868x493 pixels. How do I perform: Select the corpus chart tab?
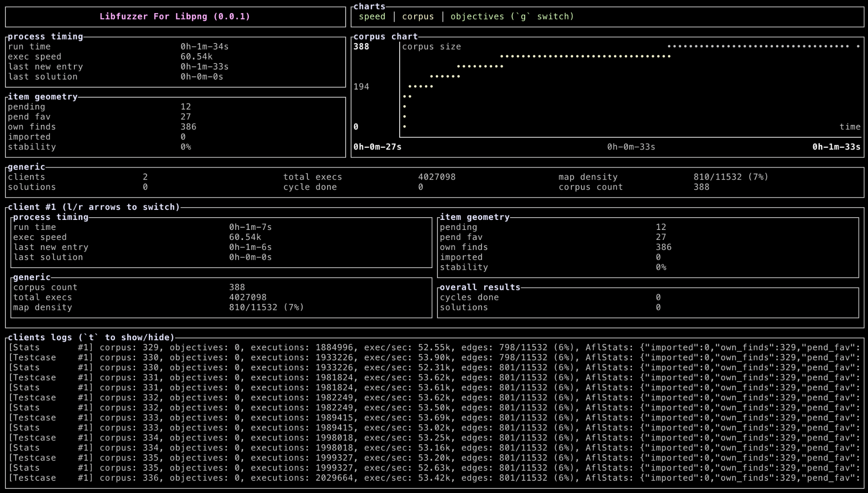418,17
